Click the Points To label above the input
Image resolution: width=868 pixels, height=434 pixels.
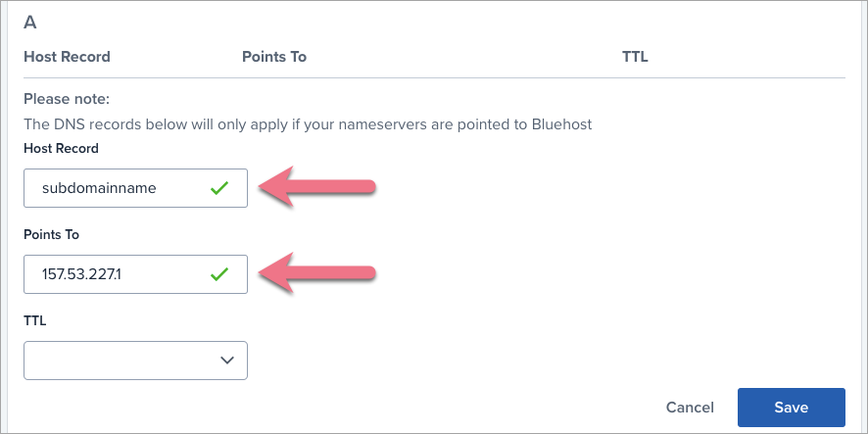[x=51, y=235]
